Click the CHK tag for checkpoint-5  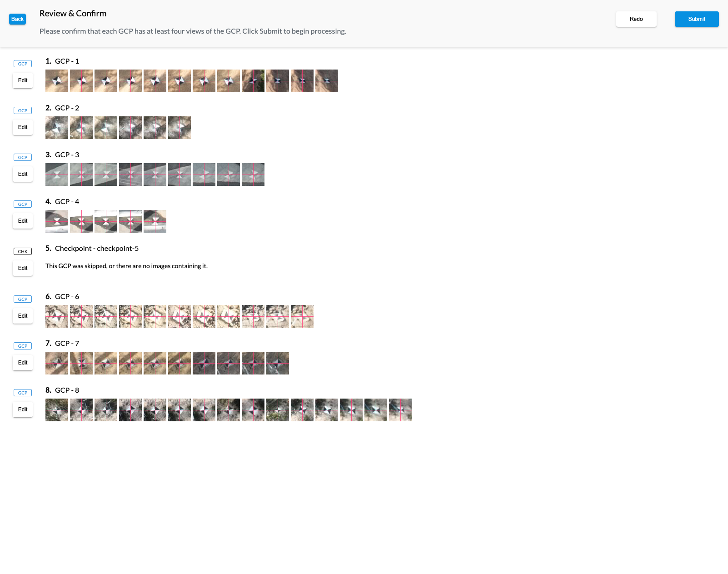(23, 251)
